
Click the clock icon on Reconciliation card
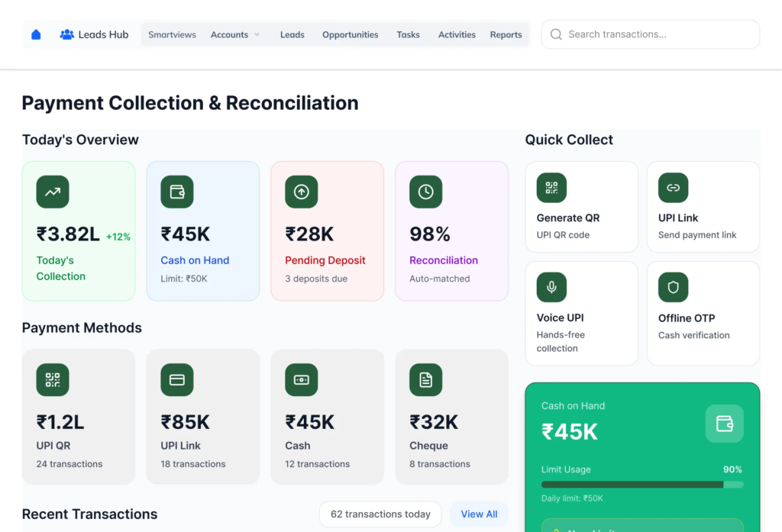coord(425,192)
